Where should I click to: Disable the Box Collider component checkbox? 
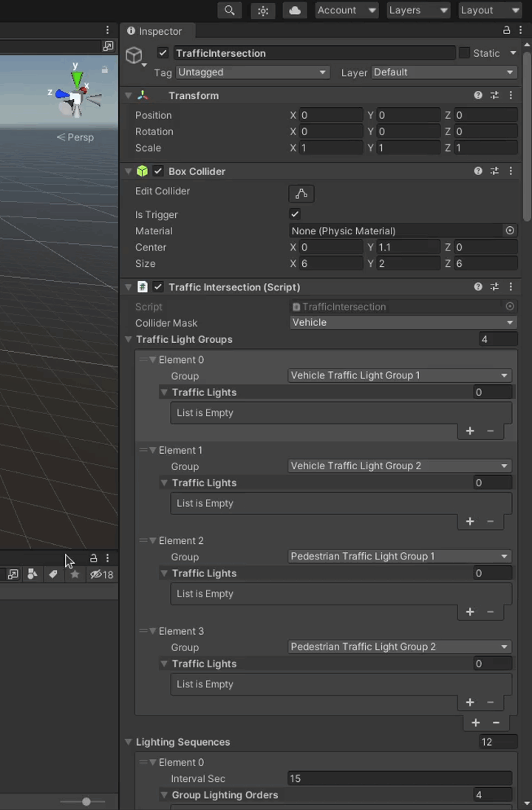click(158, 171)
